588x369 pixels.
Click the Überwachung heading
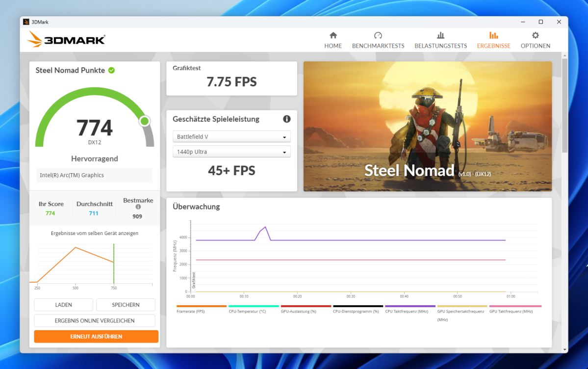pyautogui.click(x=196, y=207)
